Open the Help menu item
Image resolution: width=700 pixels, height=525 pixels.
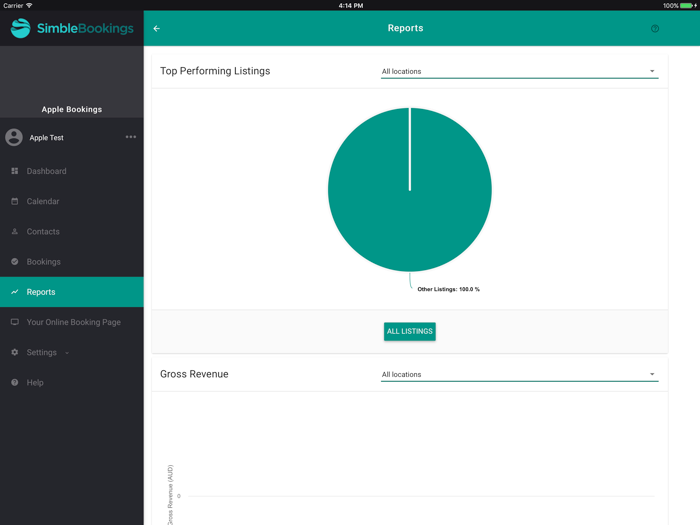pyautogui.click(x=71, y=383)
